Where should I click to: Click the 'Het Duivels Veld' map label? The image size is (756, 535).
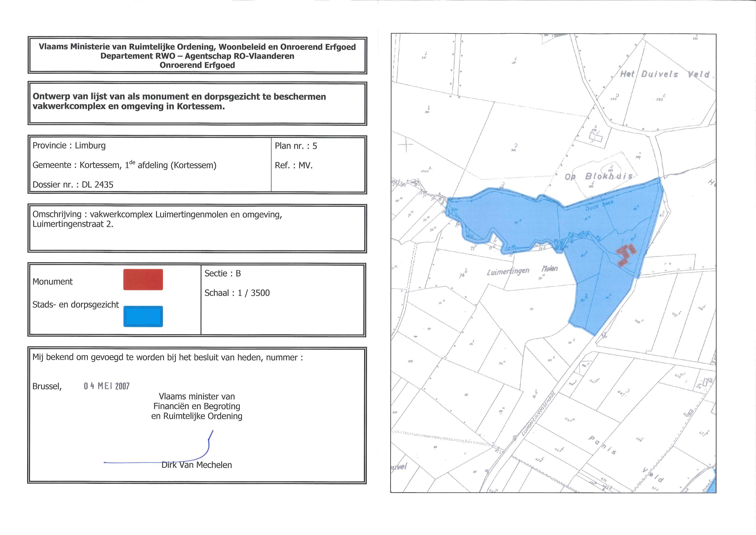point(664,74)
